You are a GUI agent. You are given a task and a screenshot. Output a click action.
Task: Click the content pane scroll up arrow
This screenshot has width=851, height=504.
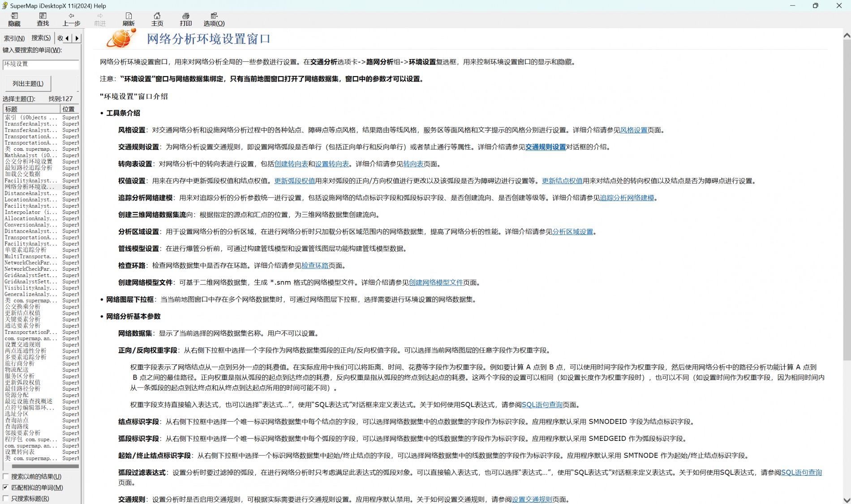pos(847,35)
